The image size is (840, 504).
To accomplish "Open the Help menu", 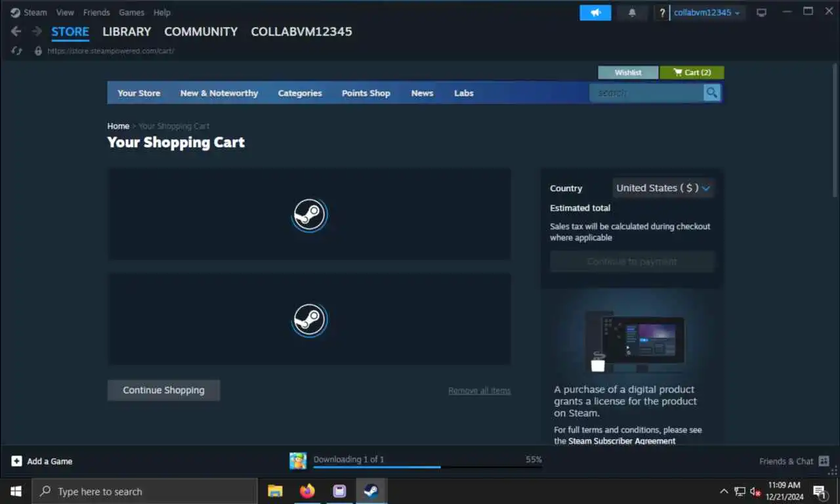I will point(161,12).
